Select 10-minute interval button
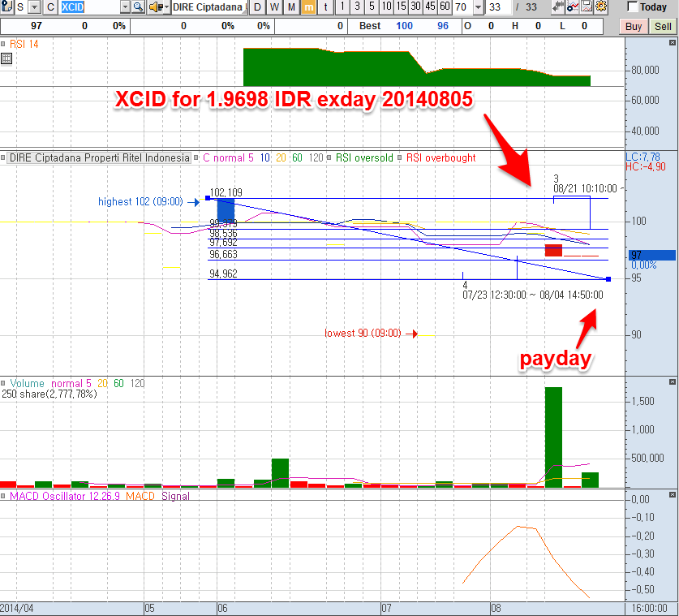 tap(387, 7)
